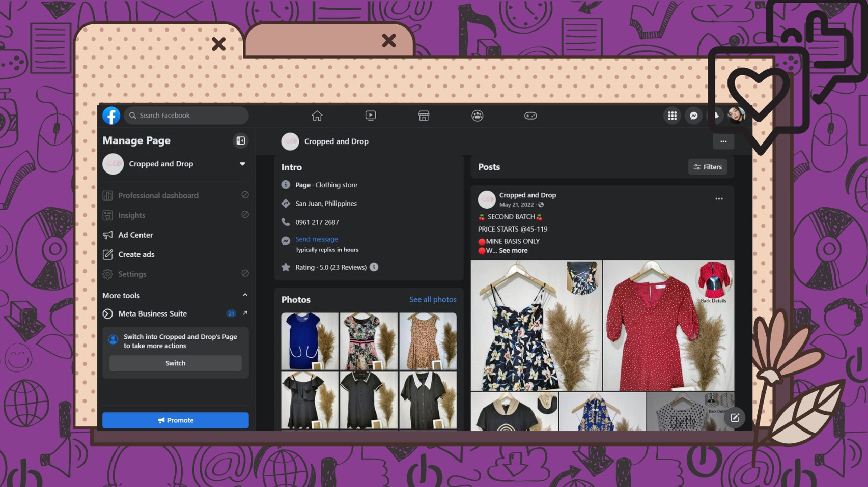Open the black ruffled dress photo thumbnail

click(x=310, y=400)
